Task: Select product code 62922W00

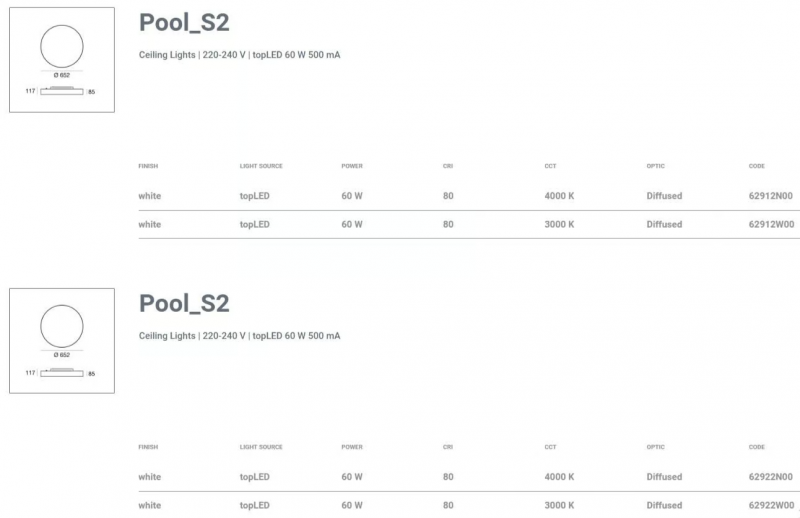Action: pyautogui.click(x=771, y=505)
